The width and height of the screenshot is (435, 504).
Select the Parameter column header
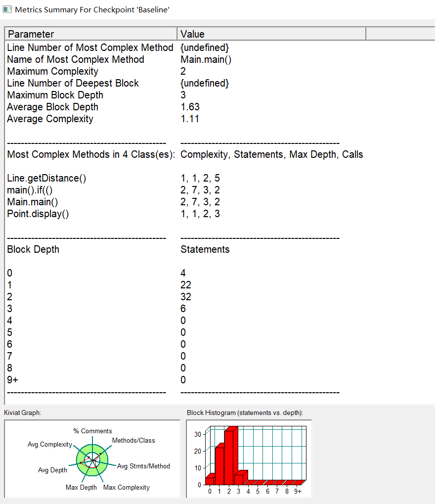[x=91, y=34]
